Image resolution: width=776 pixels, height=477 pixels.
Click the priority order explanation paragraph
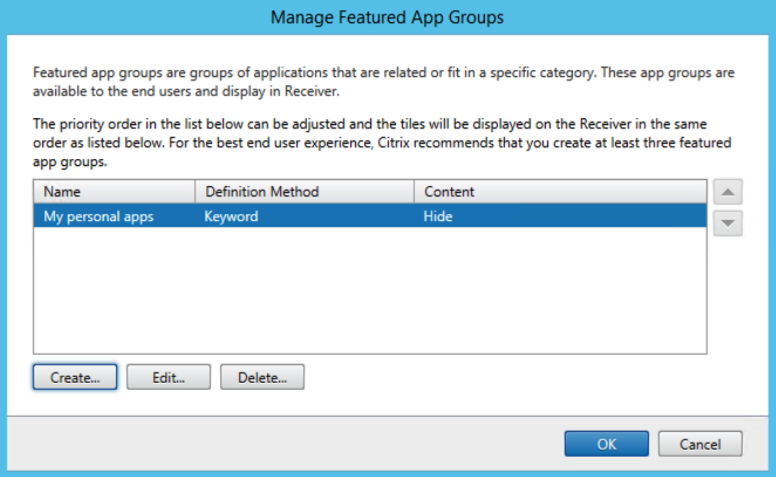[382, 143]
